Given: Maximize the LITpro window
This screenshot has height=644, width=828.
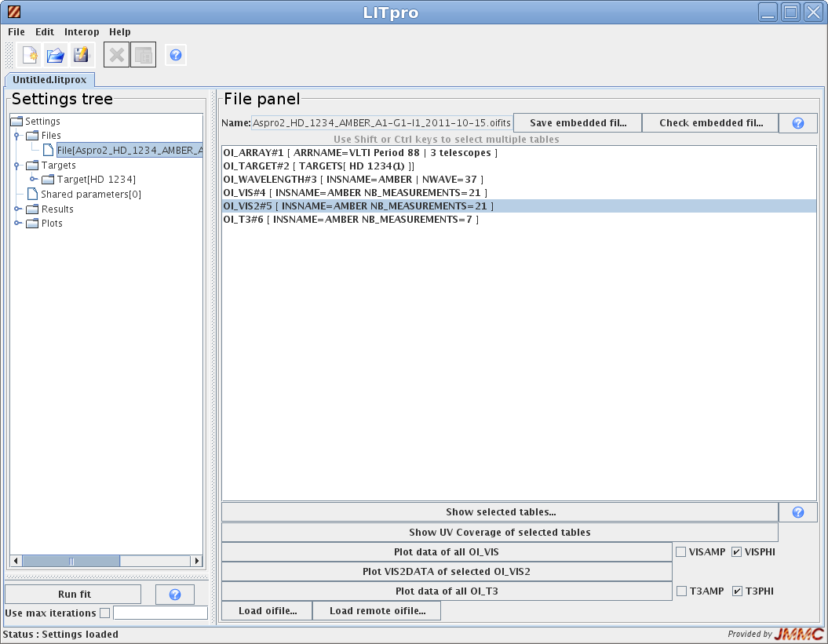Looking at the screenshot, I should (x=790, y=12).
